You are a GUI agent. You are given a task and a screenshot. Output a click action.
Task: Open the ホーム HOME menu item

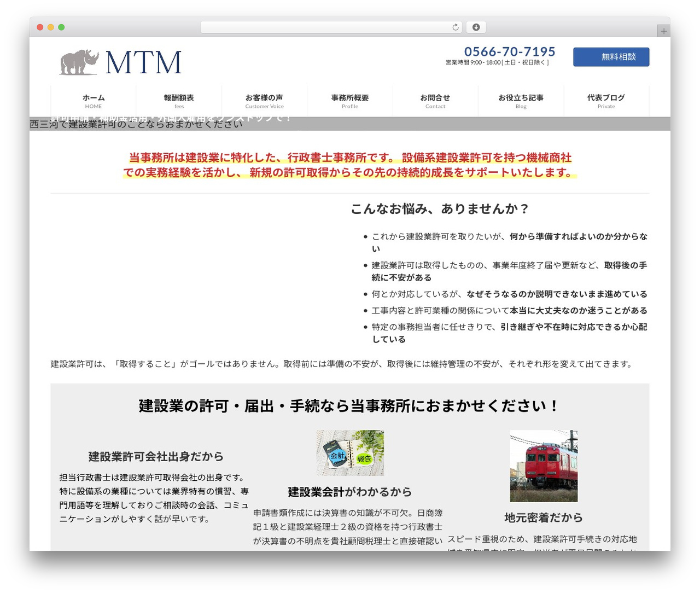click(x=94, y=101)
